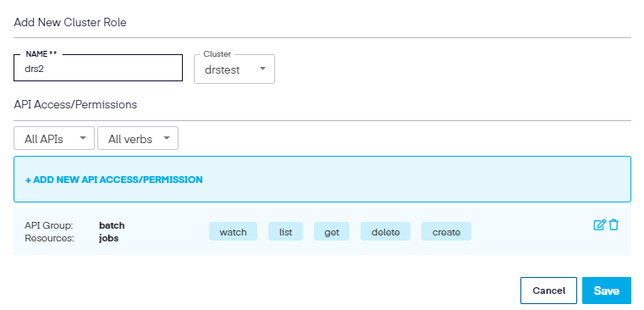The image size is (644, 310).
Task: Click the API Access/Permissions section heading
Action: click(75, 105)
